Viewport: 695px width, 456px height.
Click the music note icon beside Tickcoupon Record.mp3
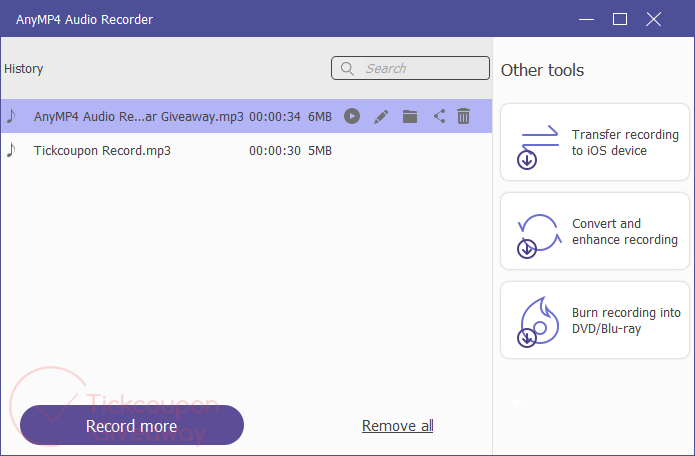[11, 150]
